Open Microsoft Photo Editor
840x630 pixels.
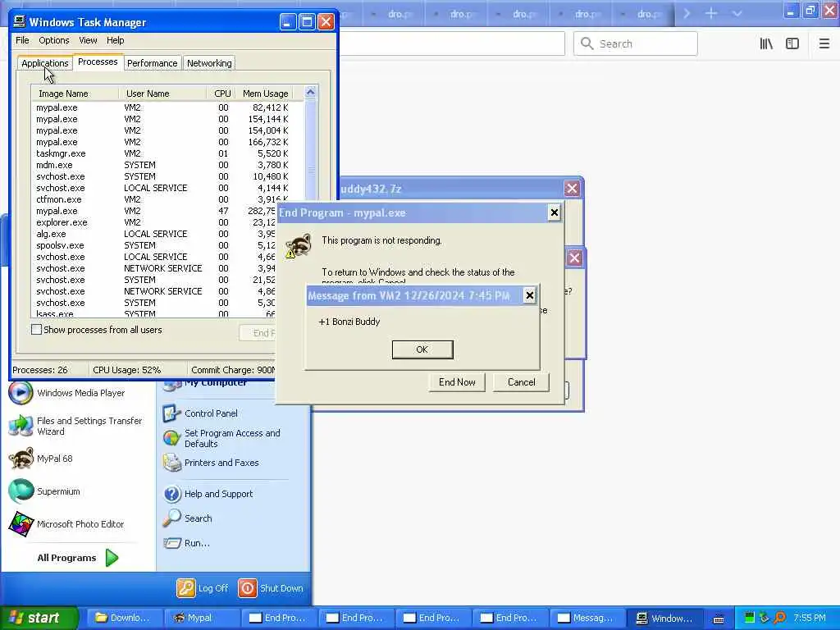(67, 524)
